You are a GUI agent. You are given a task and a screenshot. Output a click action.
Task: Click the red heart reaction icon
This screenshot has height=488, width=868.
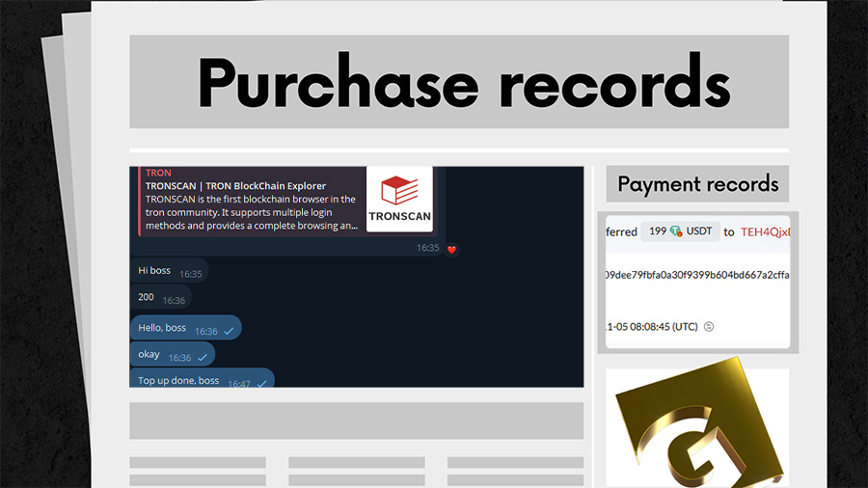point(451,250)
